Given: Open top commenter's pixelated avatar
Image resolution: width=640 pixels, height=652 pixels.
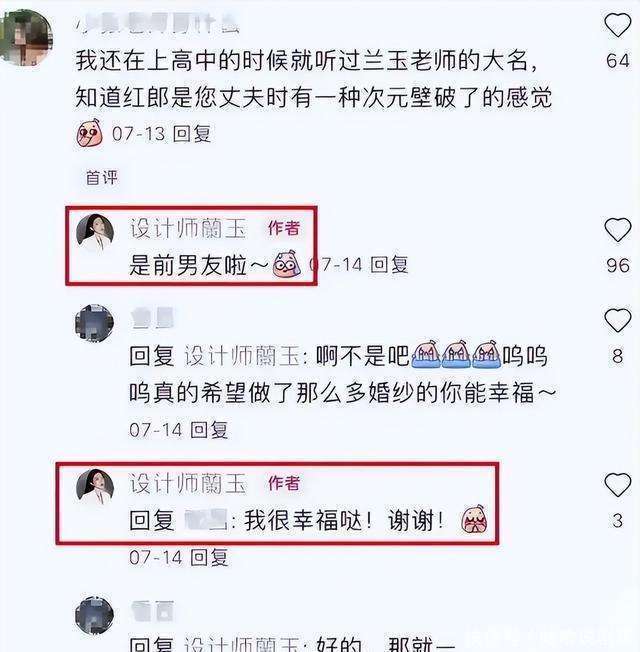Looking at the screenshot, I should point(26,37).
